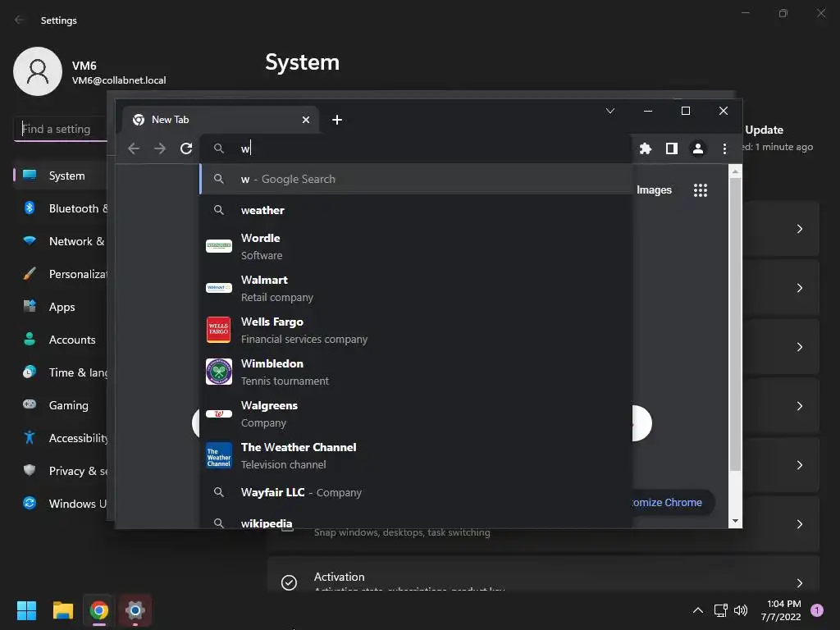Choose the Wordle Software suggestion
The width and height of the screenshot is (840, 630).
(416, 246)
